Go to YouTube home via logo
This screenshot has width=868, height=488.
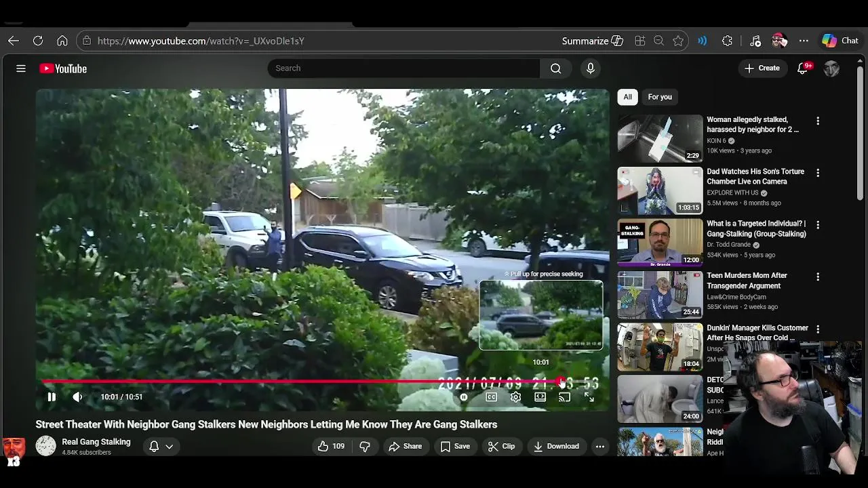point(63,68)
